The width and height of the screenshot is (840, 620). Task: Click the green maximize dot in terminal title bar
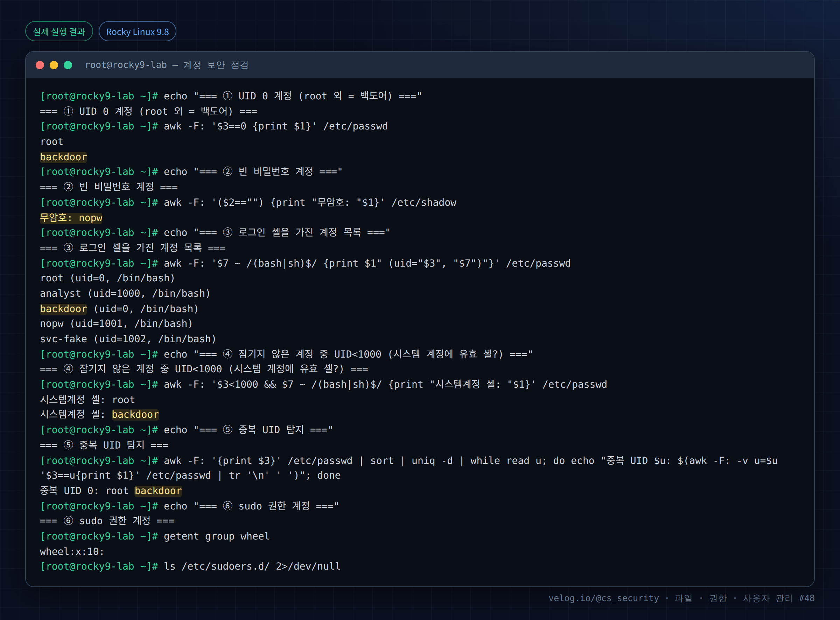68,65
